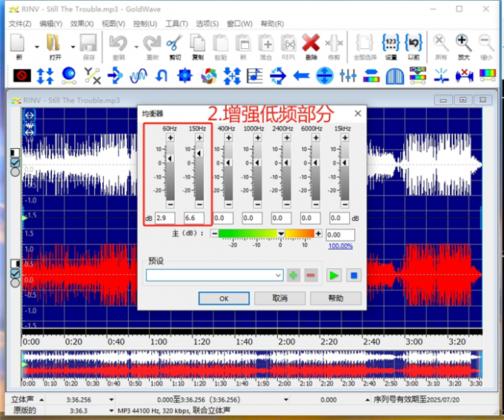Click the Flanger wave effect icon
The image size is (504, 420).
[139, 76]
